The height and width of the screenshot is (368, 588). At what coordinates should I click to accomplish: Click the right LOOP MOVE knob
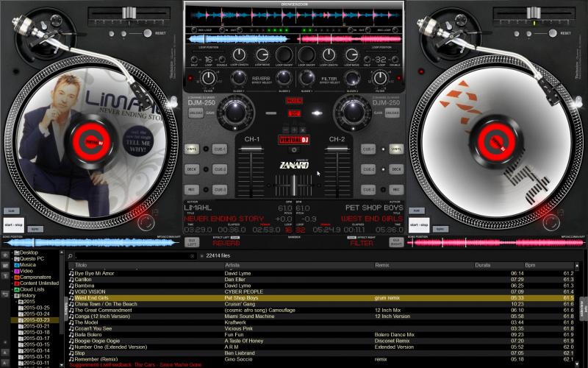352,55
